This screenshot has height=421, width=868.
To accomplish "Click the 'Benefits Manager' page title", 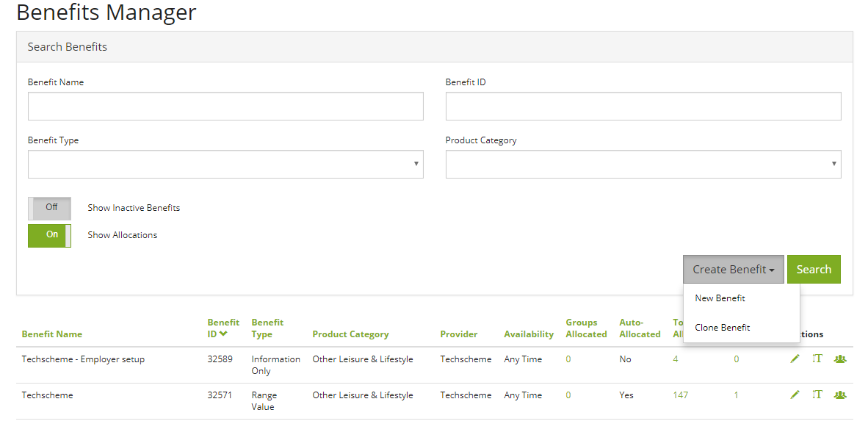I will (x=106, y=12).
